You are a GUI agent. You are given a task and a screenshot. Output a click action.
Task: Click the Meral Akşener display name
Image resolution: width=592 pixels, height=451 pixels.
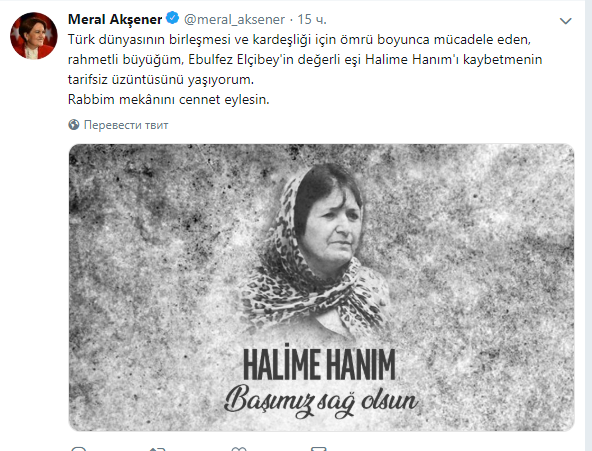point(115,19)
